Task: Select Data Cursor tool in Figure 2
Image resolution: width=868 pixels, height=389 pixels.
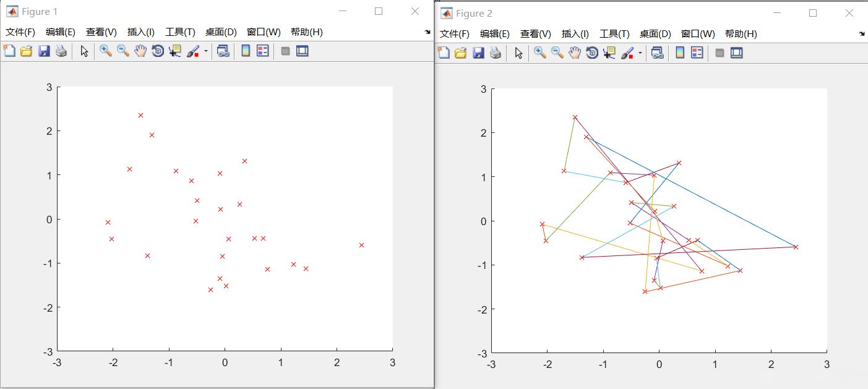Action: [609, 53]
